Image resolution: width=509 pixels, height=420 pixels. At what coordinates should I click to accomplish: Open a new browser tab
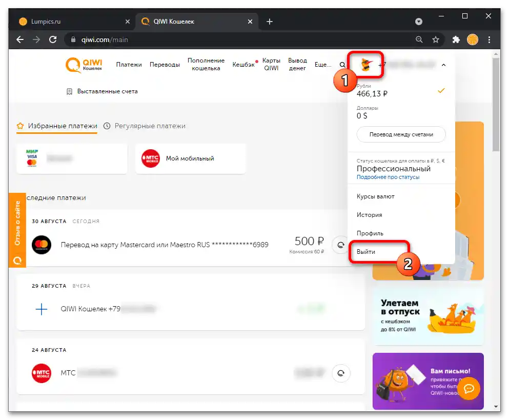[x=270, y=22]
